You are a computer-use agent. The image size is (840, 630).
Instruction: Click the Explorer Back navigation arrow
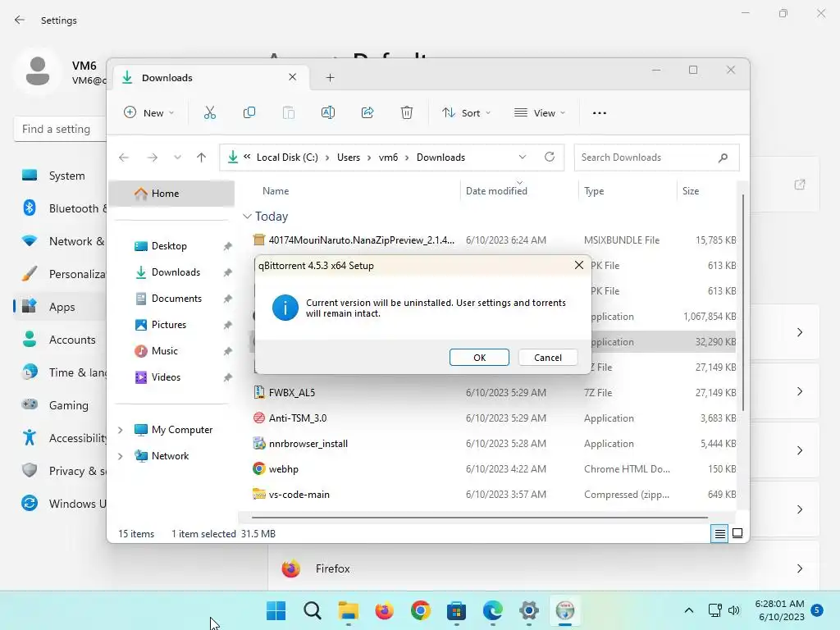pyautogui.click(x=124, y=157)
